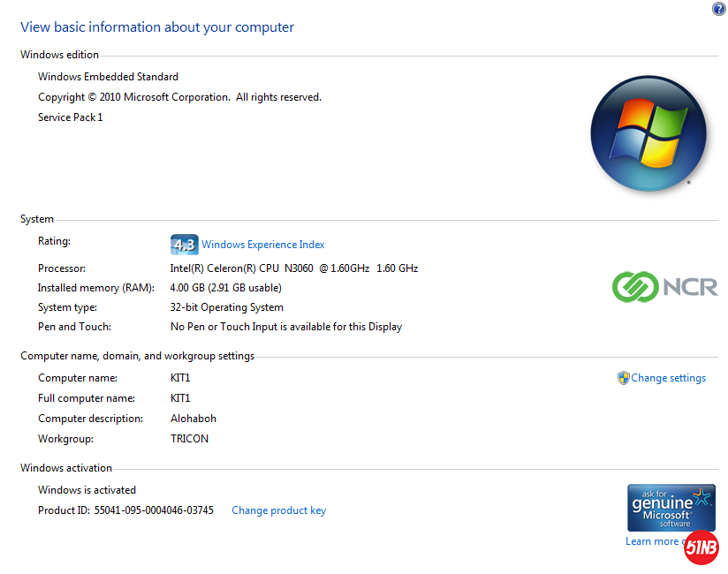Click the Alohaboh computer description value

click(x=193, y=419)
